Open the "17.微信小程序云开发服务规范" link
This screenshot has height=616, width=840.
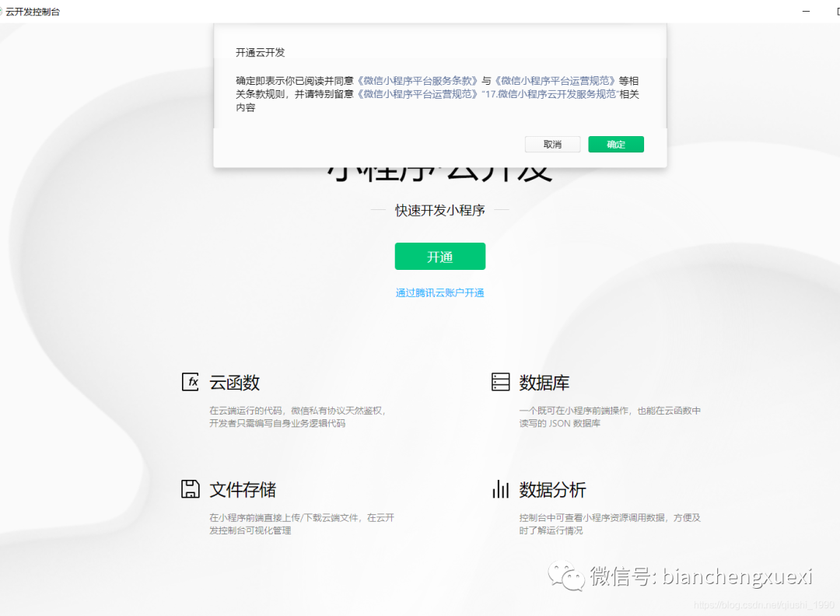[x=550, y=94]
